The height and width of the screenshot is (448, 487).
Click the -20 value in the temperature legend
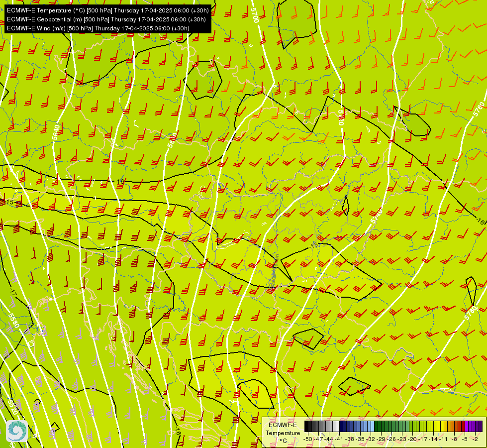412,439
